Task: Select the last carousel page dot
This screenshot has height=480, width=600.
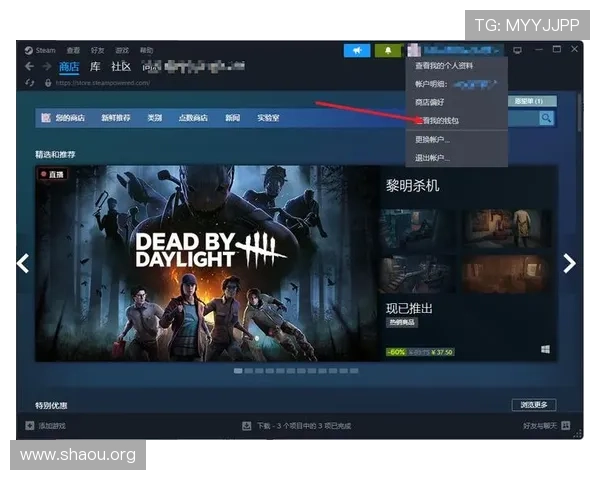Action: point(354,371)
